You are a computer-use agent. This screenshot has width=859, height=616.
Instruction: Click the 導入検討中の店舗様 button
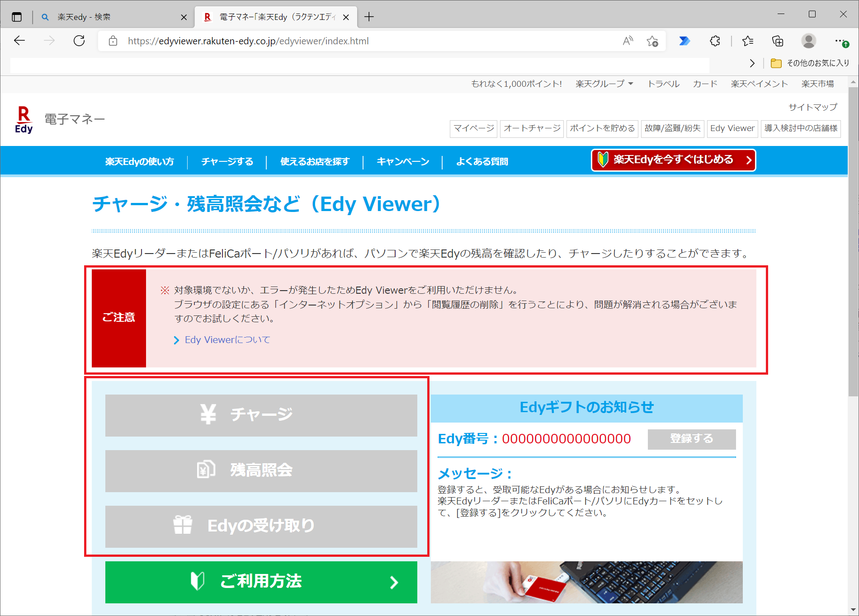pyautogui.click(x=801, y=128)
